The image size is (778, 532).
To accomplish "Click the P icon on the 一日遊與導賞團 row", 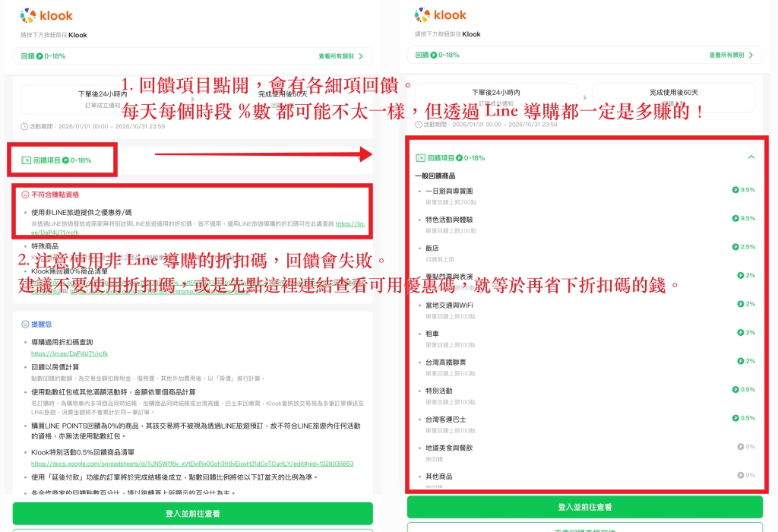I will click(735, 189).
